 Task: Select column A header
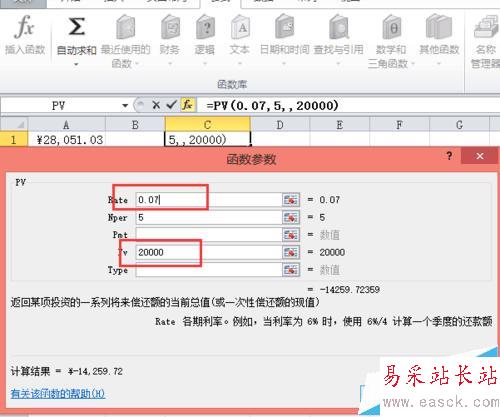[x=66, y=125]
